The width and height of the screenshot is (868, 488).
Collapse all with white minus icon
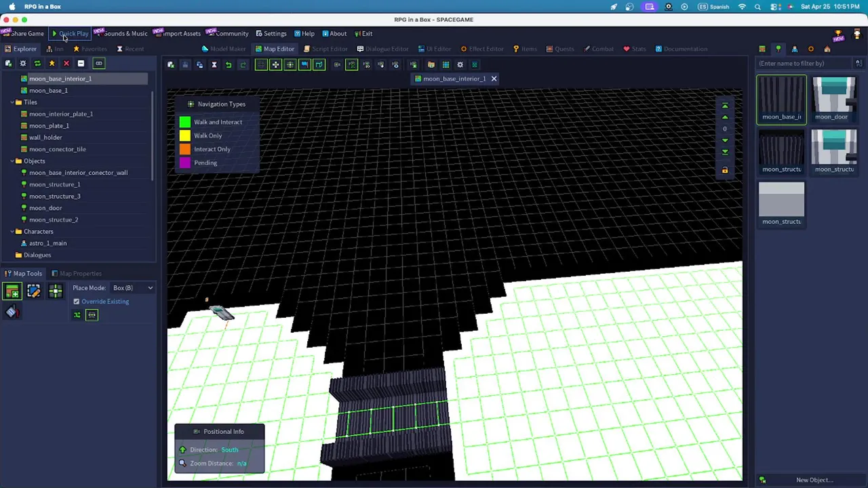click(x=81, y=64)
